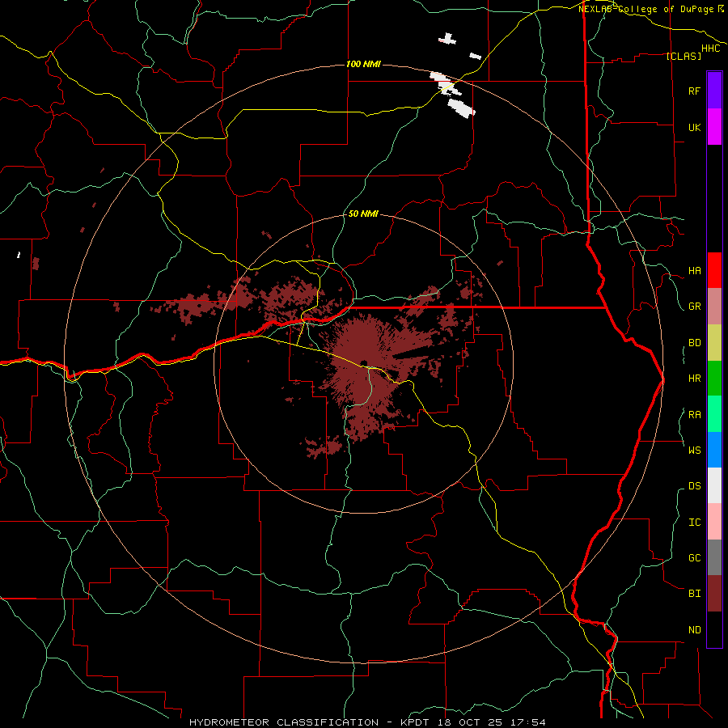Click the IC legend label
Image resolution: width=728 pixels, height=728 pixels.
694,523
